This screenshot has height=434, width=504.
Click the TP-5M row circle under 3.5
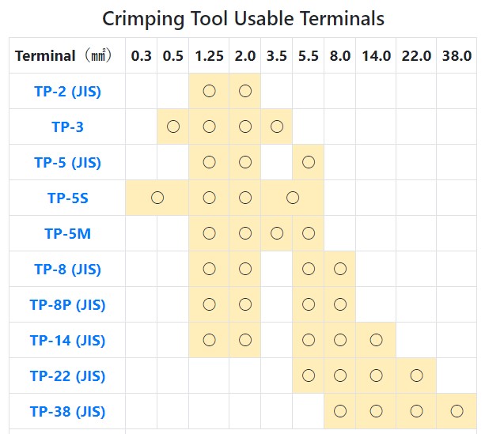click(x=276, y=233)
